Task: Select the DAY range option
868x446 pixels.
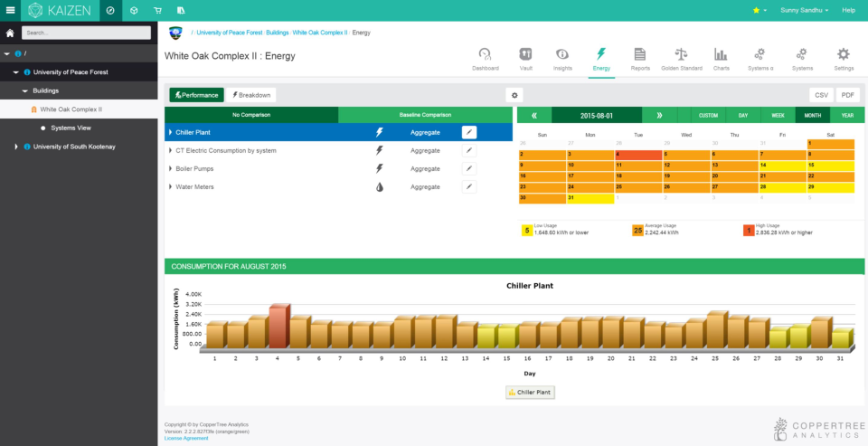Action: pyautogui.click(x=743, y=115)
